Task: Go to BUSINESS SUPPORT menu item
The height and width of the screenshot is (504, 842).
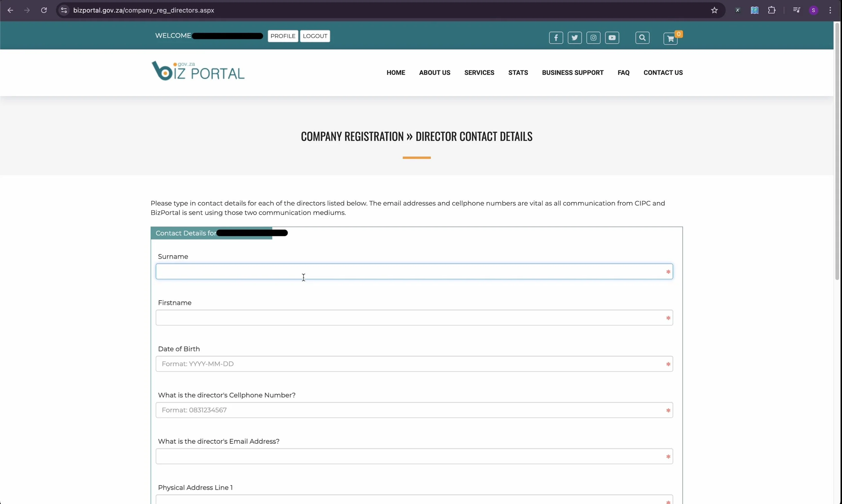Action: [x=572, y=73]
